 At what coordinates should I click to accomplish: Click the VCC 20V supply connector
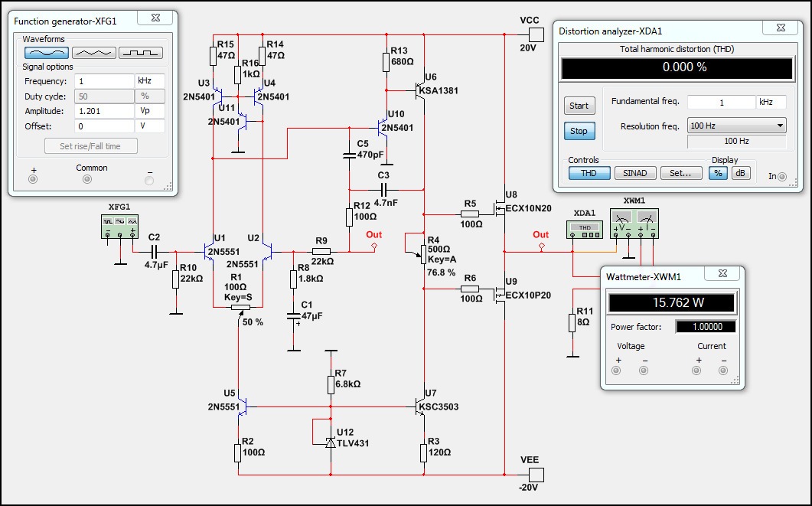point(536,34)
